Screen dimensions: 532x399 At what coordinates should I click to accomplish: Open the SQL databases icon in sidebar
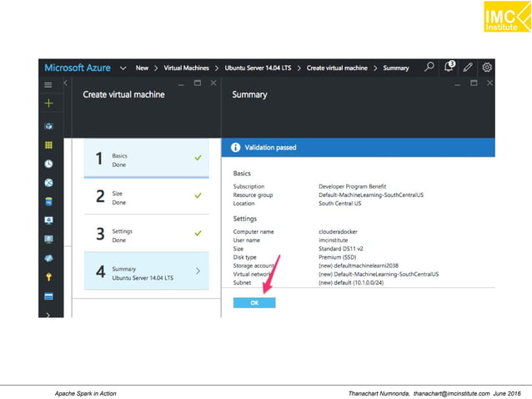pos(48,201)
